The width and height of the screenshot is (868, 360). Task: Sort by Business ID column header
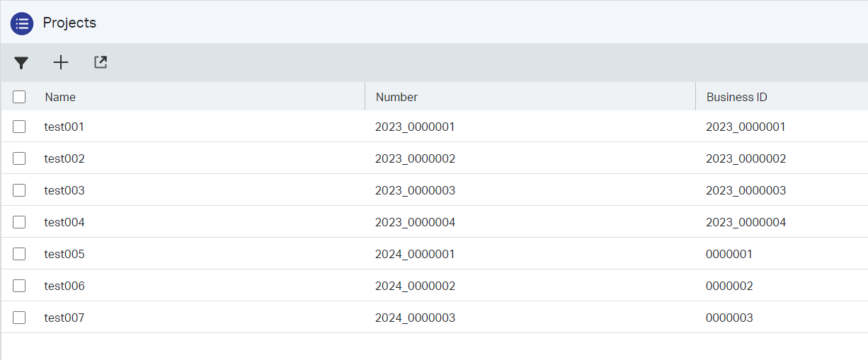[x=736, y=97]
